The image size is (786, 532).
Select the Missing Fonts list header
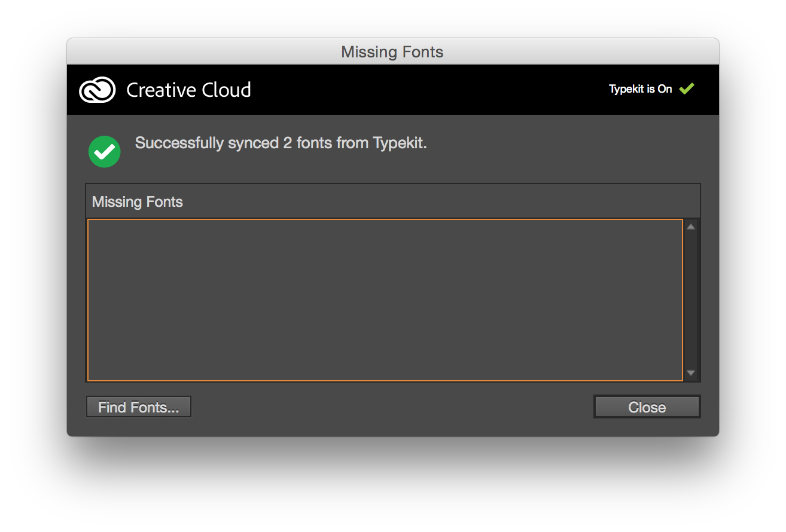[138, 201]
